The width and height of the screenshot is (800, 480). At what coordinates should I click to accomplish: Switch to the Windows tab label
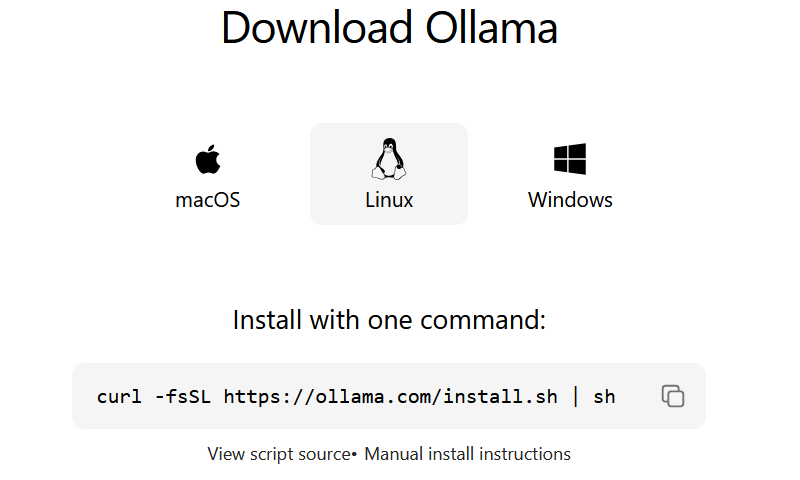click(x=570, y=200)
